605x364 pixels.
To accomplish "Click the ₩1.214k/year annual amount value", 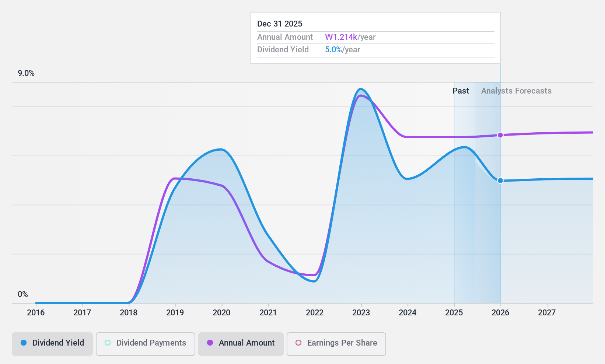I will [350, 37].
